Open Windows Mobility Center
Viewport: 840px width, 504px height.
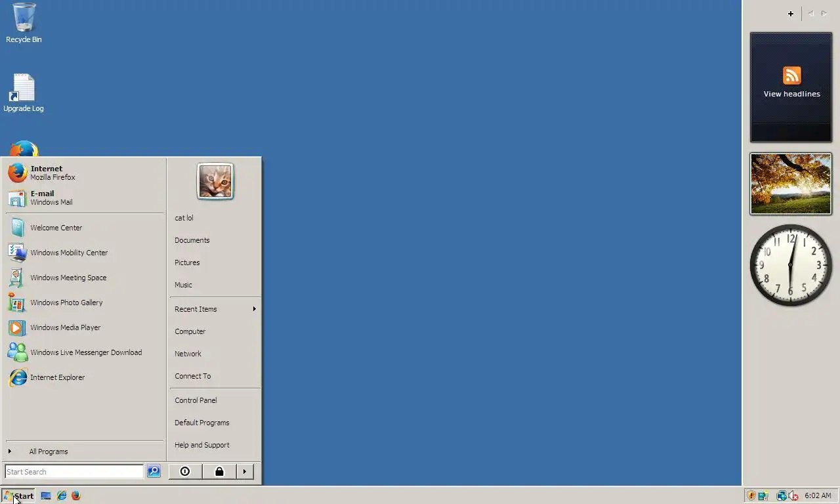[84, 253]
